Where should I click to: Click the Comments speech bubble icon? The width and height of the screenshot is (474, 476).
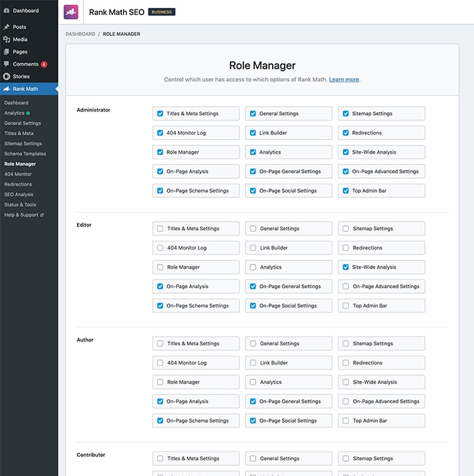click(6, 64)
